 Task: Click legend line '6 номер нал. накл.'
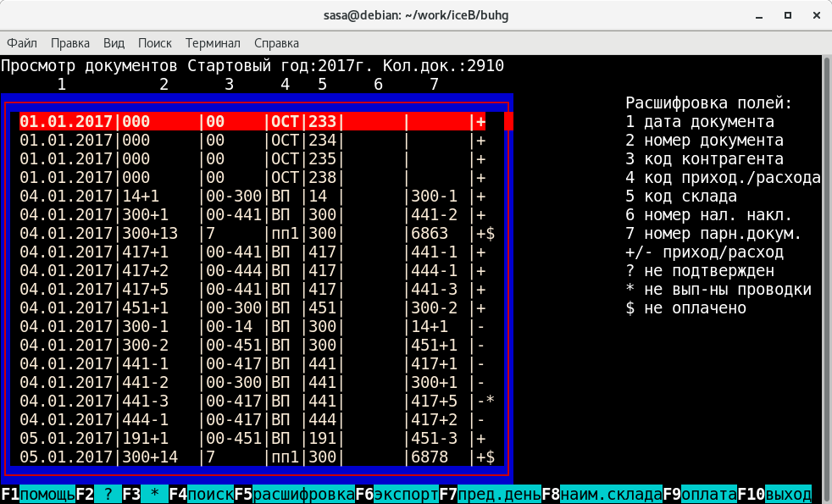709,214
